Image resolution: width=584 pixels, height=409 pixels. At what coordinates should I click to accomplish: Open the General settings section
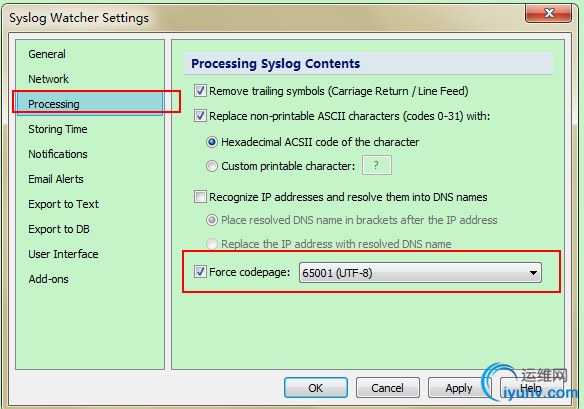(47, 54)
